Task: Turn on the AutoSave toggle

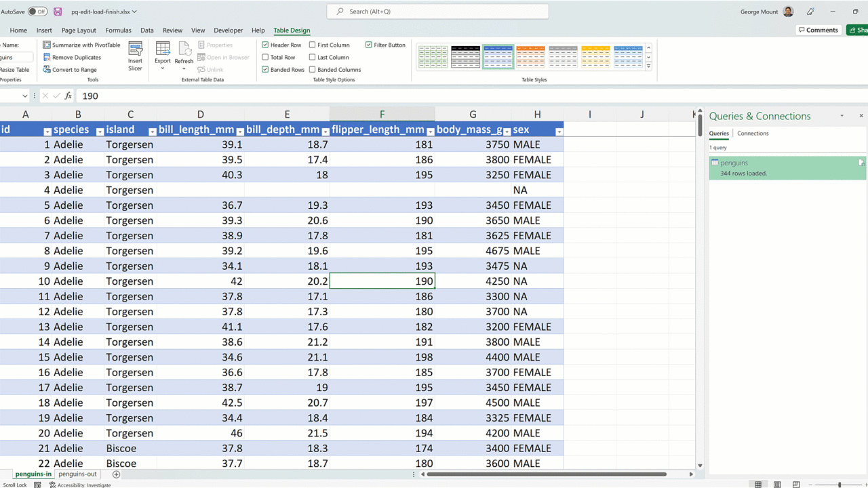Action: [37, 12]
